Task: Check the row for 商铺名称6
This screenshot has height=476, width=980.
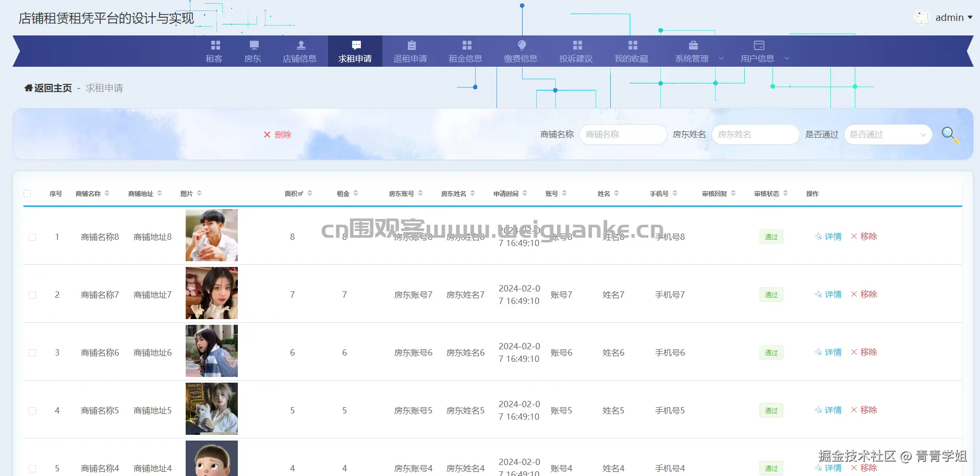Action: click(x=32, y=352)
